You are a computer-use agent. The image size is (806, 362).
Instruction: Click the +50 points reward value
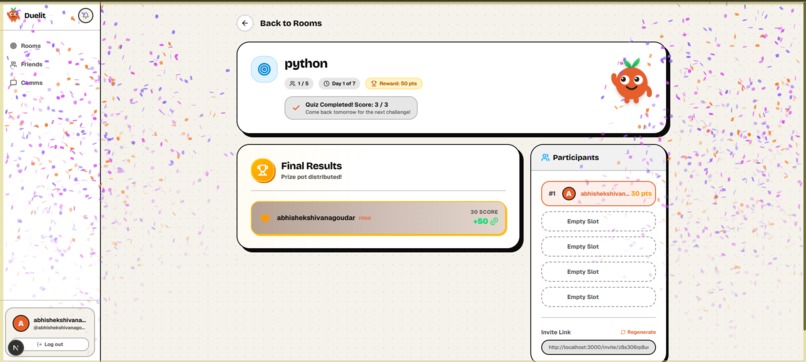click(x=480, y=222)
